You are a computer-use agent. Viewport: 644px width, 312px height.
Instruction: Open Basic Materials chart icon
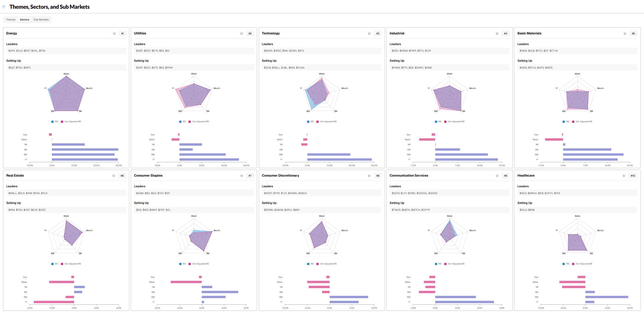coord(625,34)
